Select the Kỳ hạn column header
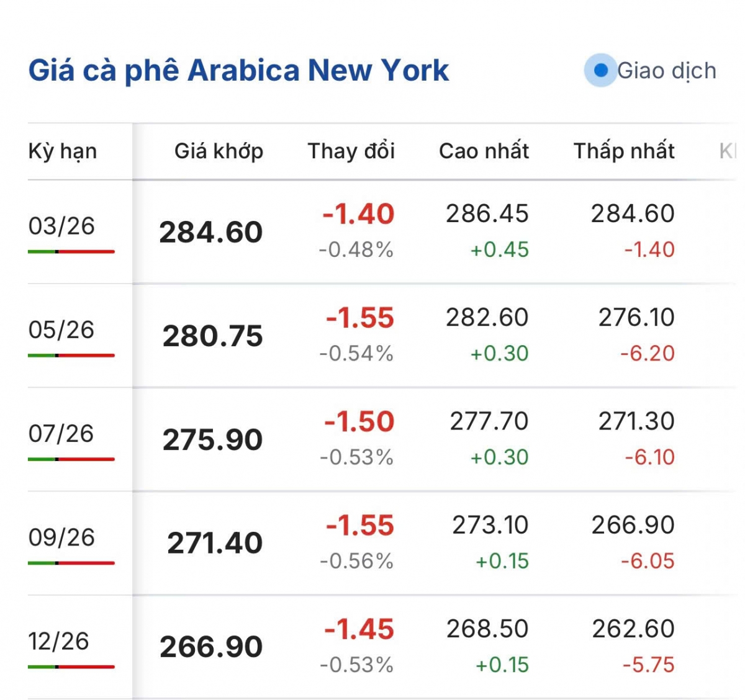Image resolution: width=745 pixels, height=700 pixels. point(63,151)
